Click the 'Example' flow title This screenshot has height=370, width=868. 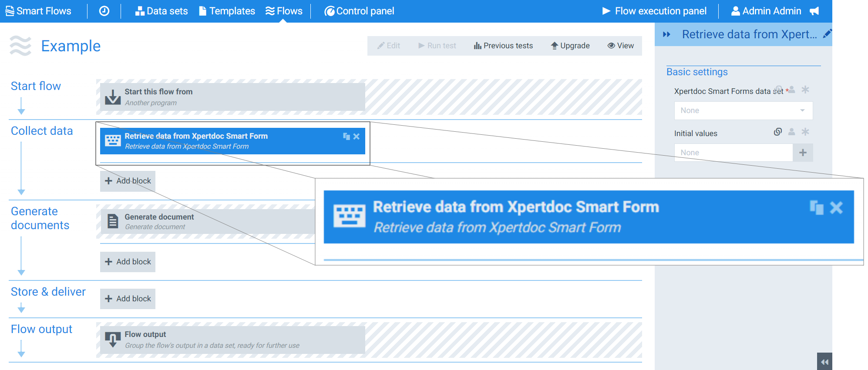[x=71, y=46]
